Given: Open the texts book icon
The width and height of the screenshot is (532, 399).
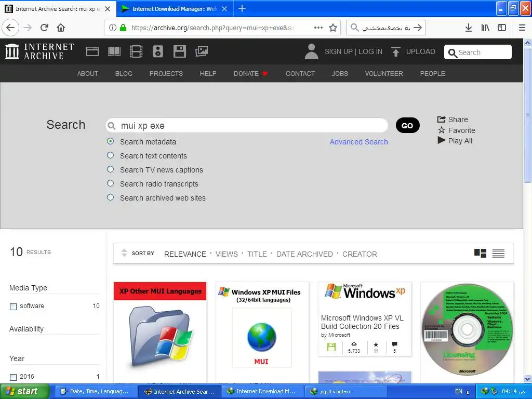Looking at the screenshot, I should [114, 51].
